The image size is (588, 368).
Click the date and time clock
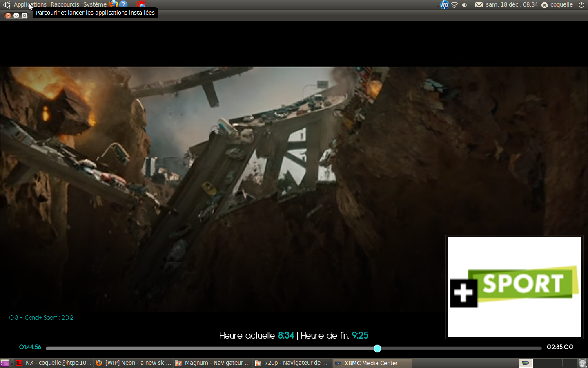512,4
